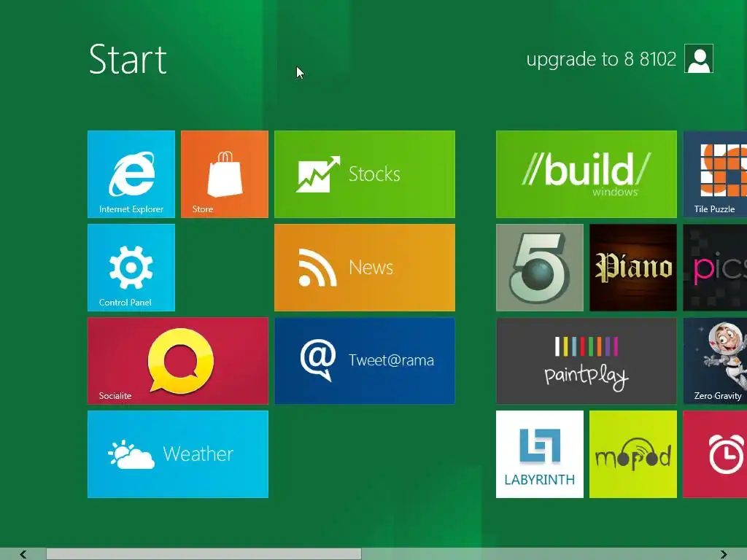This screenshot has height=560, width=747.
Task: Click the left scroll arrow
Action: [23, 554]
